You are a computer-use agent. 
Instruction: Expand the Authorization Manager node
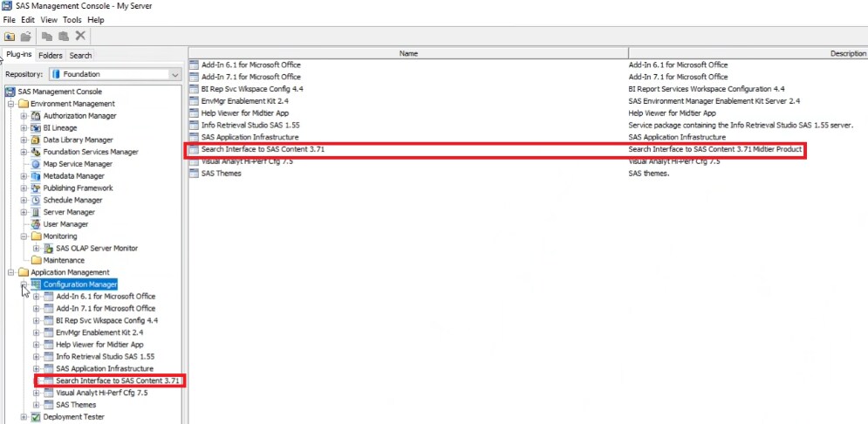click(24, 116)
